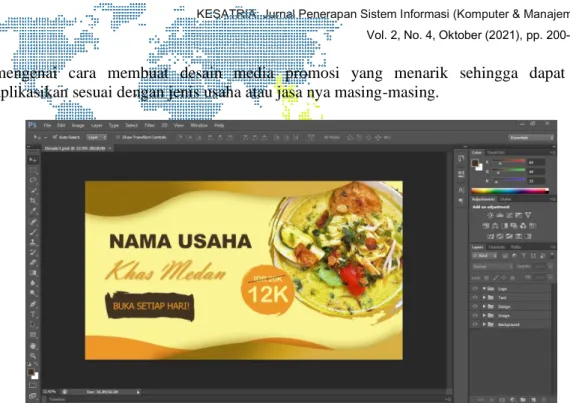Open the History panel icon in dock

[x=461, y=158]
